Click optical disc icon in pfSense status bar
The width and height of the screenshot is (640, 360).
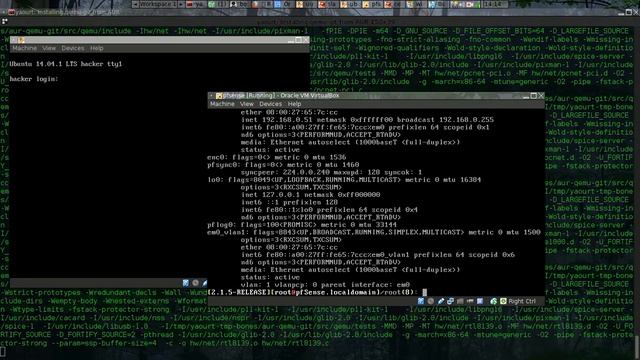pos(431,301)
